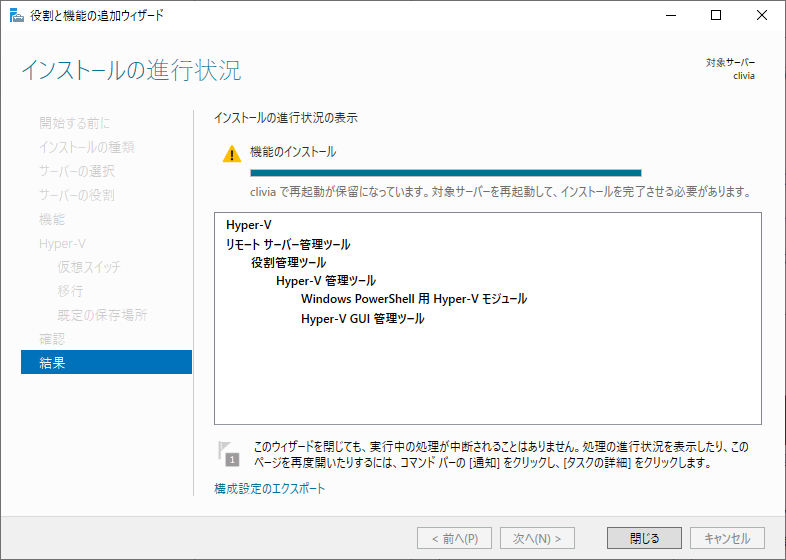The width and height of the screenshot is (786, 560).
Task: Click the インストールの進行状況の表示 label
Action: (286, 118)
